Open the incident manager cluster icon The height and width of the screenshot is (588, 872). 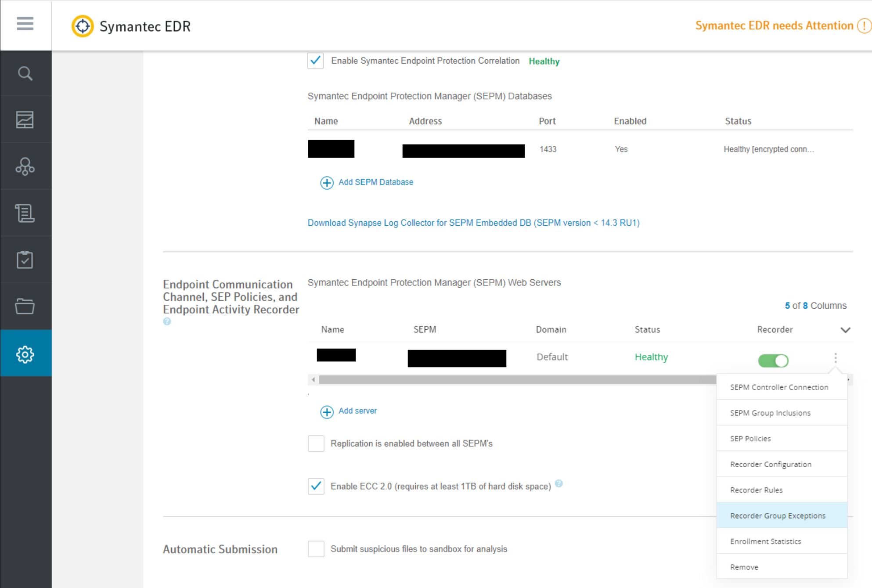tap(25, 166)
